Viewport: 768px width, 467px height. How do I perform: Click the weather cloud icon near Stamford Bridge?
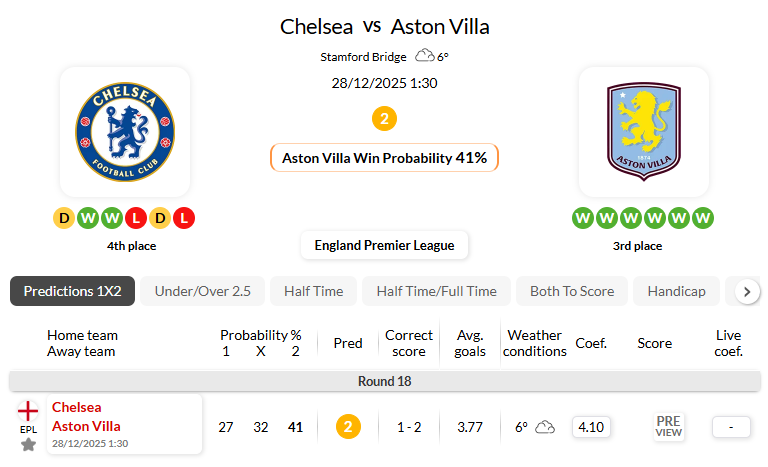click(425, 57)
